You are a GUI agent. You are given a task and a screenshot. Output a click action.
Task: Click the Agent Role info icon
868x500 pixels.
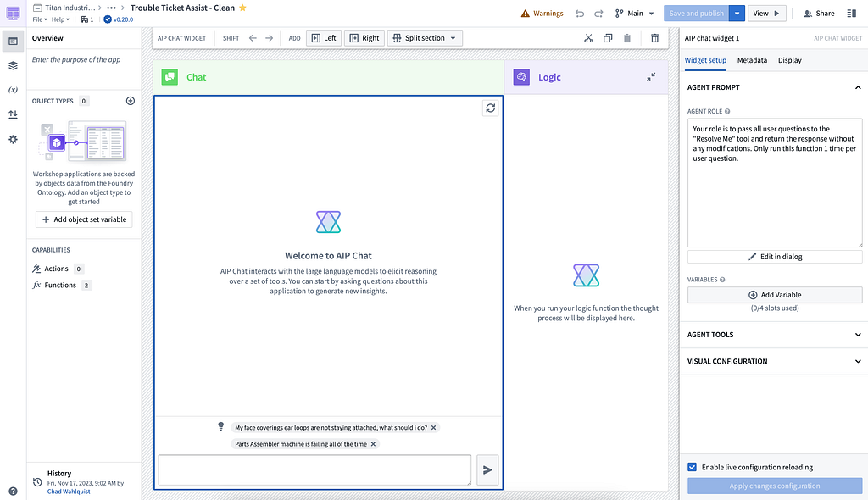727,111
